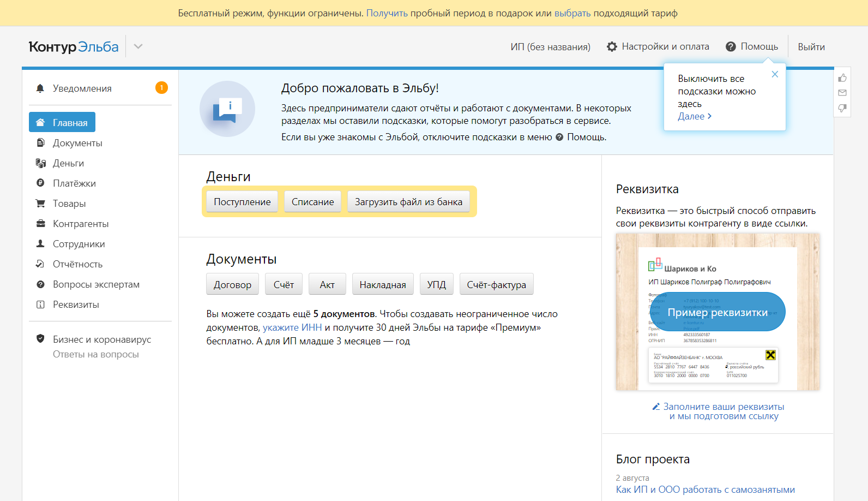
Task: Click выбрать tariff link in banner
Action: pyautogui.click(x=572, y=13)
